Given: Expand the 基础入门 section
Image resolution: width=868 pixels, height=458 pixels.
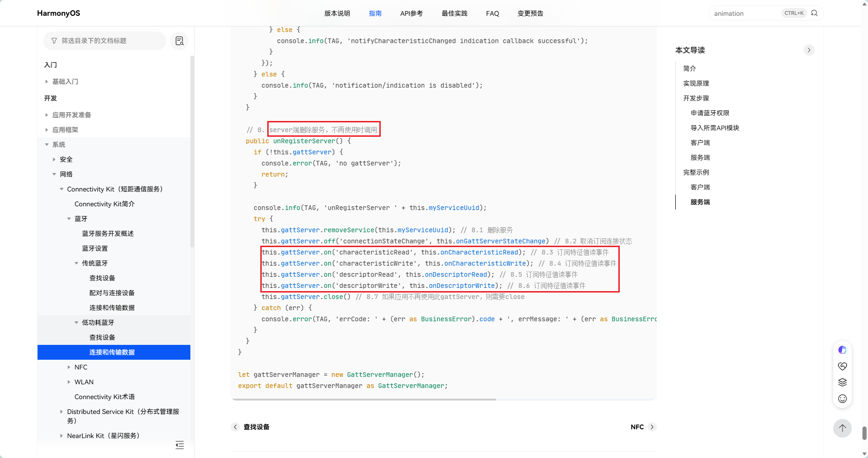Looking at the screenshot, I should [x=47, y=82].
